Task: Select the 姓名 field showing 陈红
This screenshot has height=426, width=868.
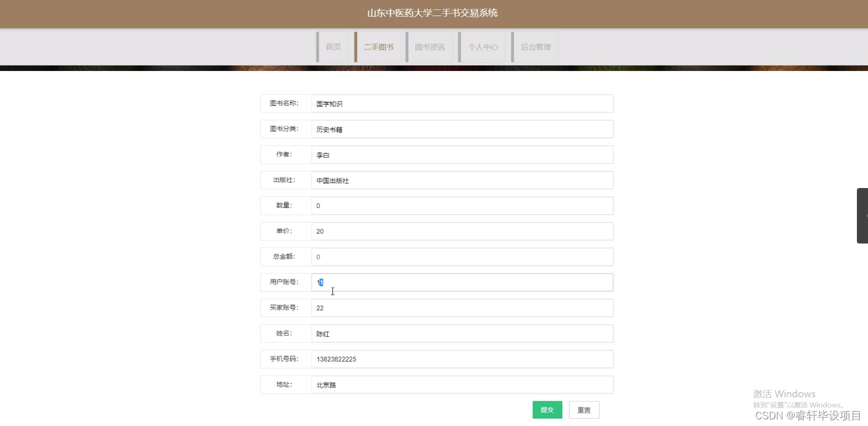Action: tap(462, 333)
